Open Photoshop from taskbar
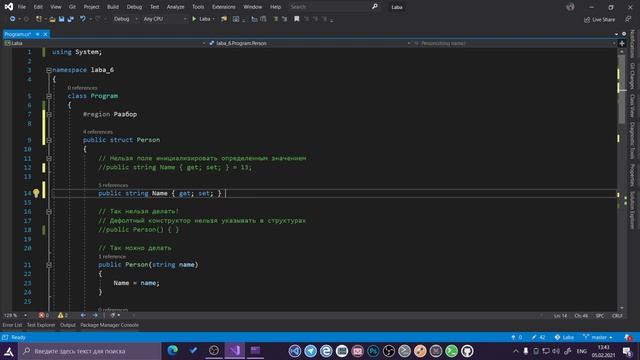The image size is (640, 360). click(373, 351)
